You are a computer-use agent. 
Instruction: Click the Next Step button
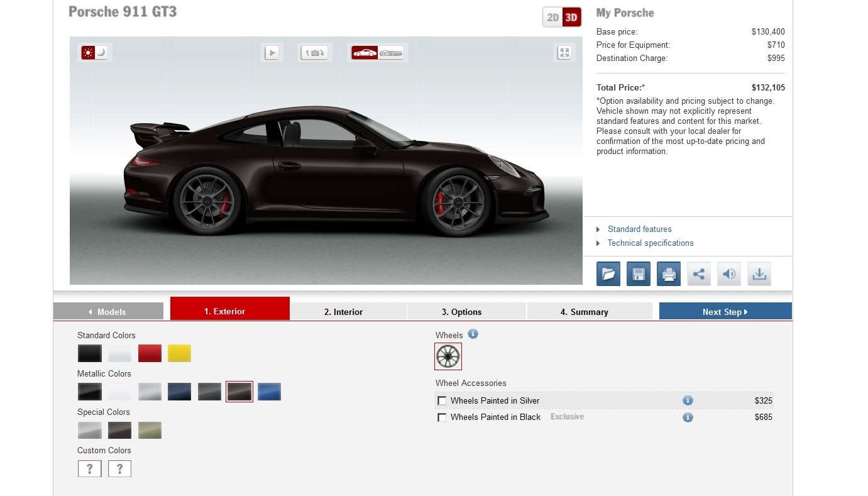tap(725, 311)
